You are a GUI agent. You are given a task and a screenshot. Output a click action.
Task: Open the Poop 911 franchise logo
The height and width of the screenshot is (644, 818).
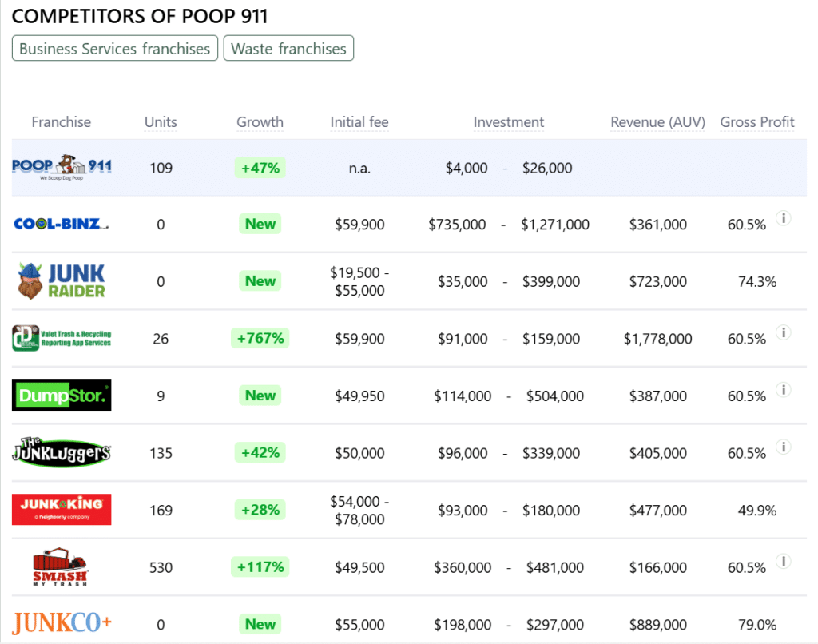tap(62, 168)
